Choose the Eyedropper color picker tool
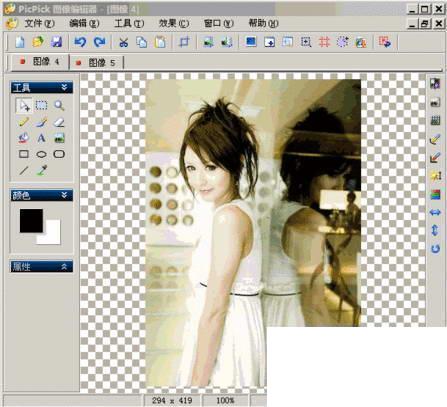 click(42, 170)
